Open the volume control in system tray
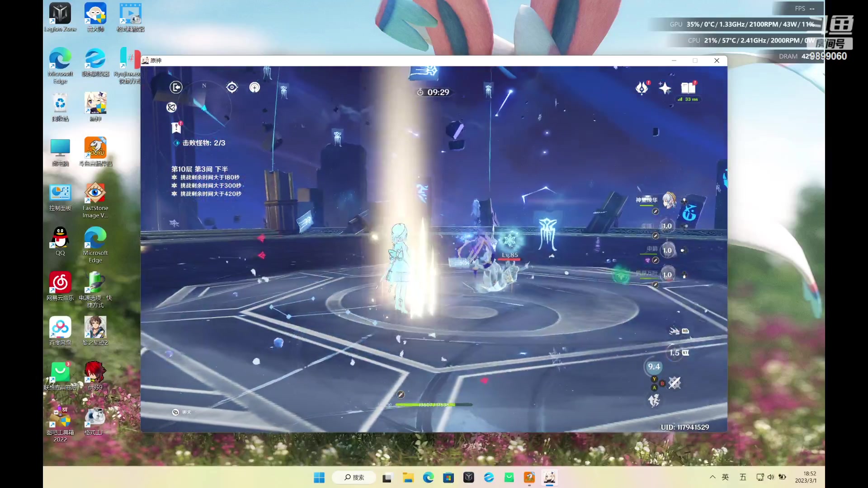The image size is (868, 488). pos(771,477)
